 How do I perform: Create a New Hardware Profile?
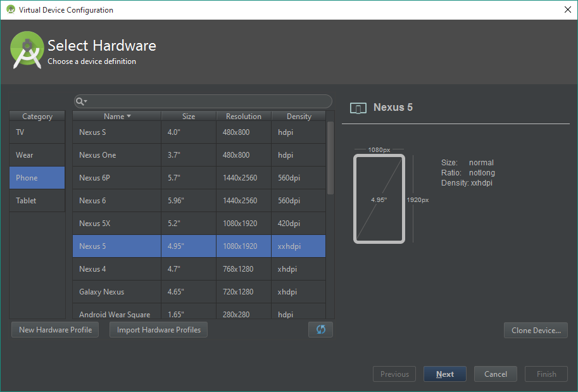click(x=54, y=329)
